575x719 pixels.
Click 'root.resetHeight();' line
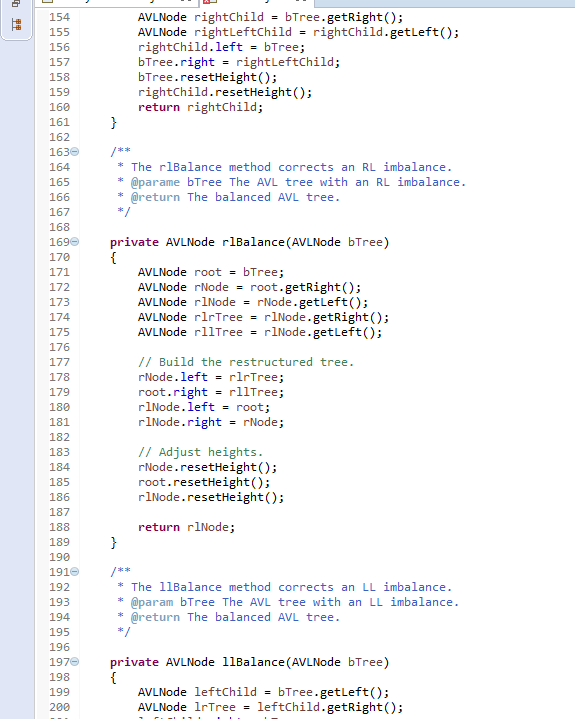pos(204,482)
